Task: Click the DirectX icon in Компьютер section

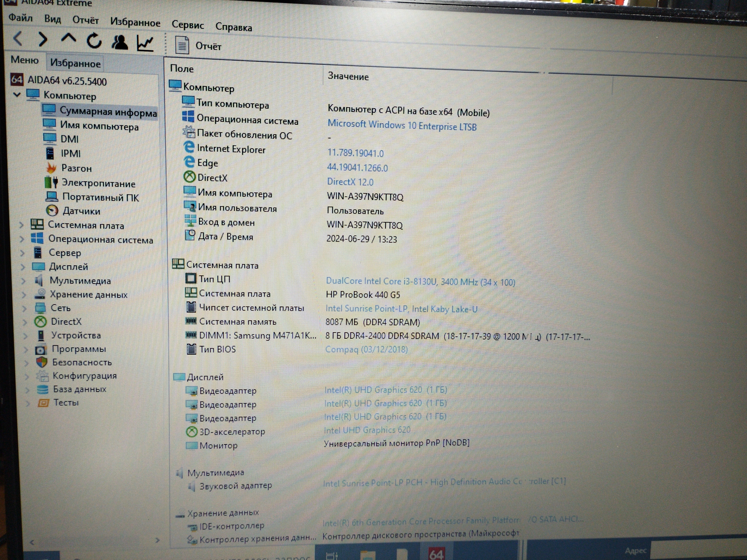Action: click(189, 177)
